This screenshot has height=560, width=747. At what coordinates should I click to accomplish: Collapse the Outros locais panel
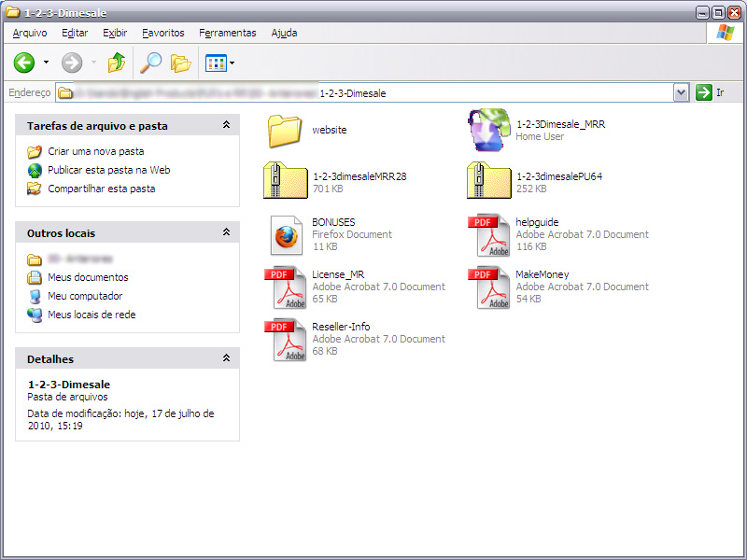point(226,232)
